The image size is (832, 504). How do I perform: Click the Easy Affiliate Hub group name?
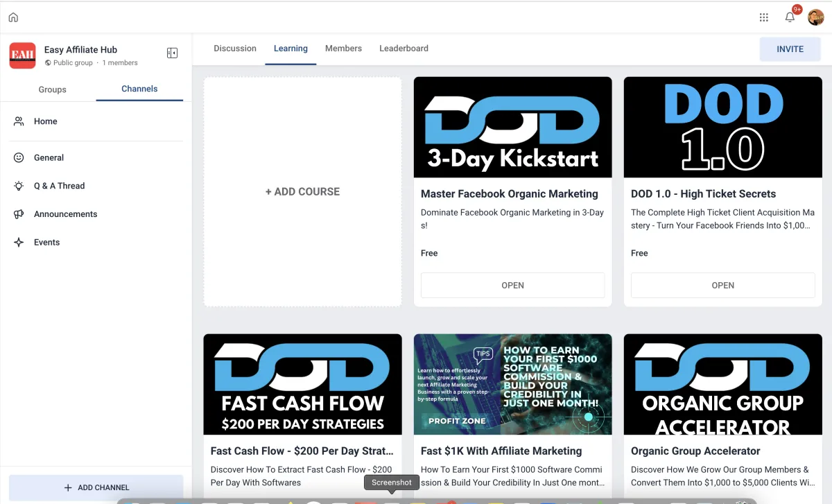coord(80,50)
